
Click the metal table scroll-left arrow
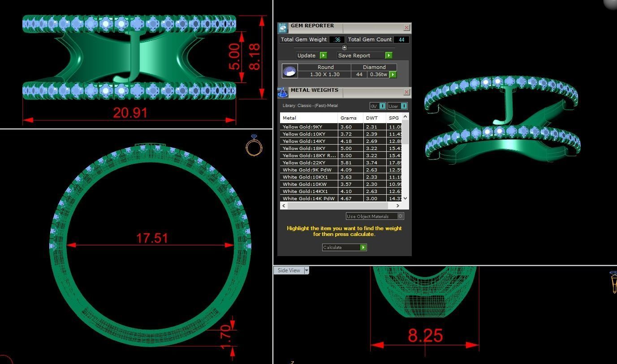pyautogui.click(x=283, y=206)
